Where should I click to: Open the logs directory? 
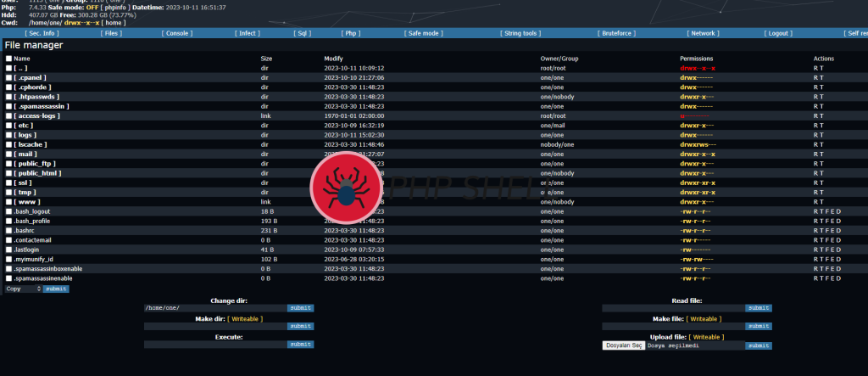(25, 134)
